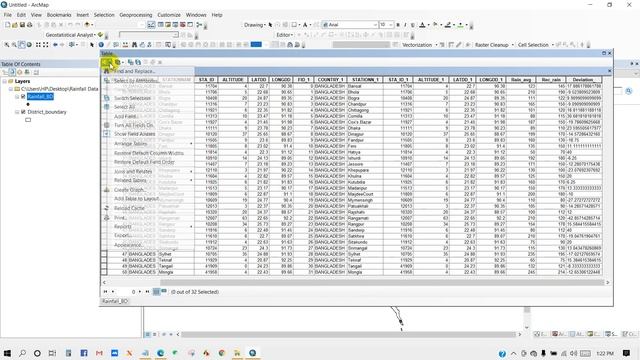Collapse the Rainfall_BD layer node
The height and width of the screenshot is (360, 640).
coord(17,97)
